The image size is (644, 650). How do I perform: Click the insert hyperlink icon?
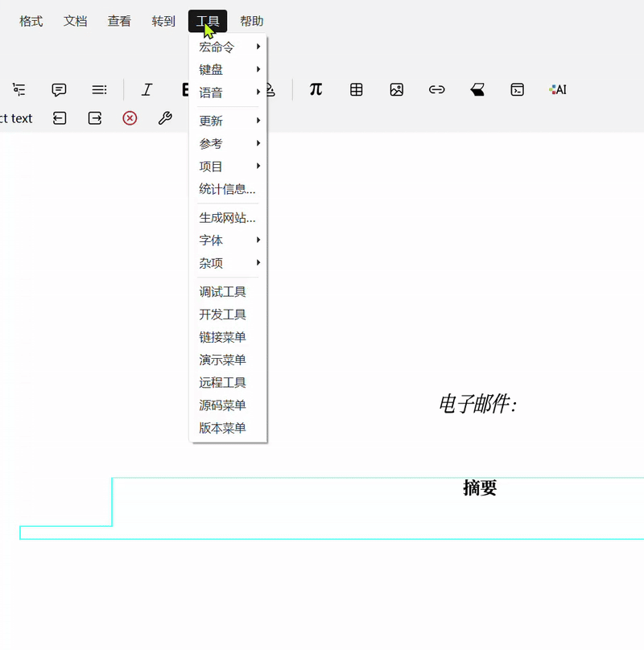point(436,90)
